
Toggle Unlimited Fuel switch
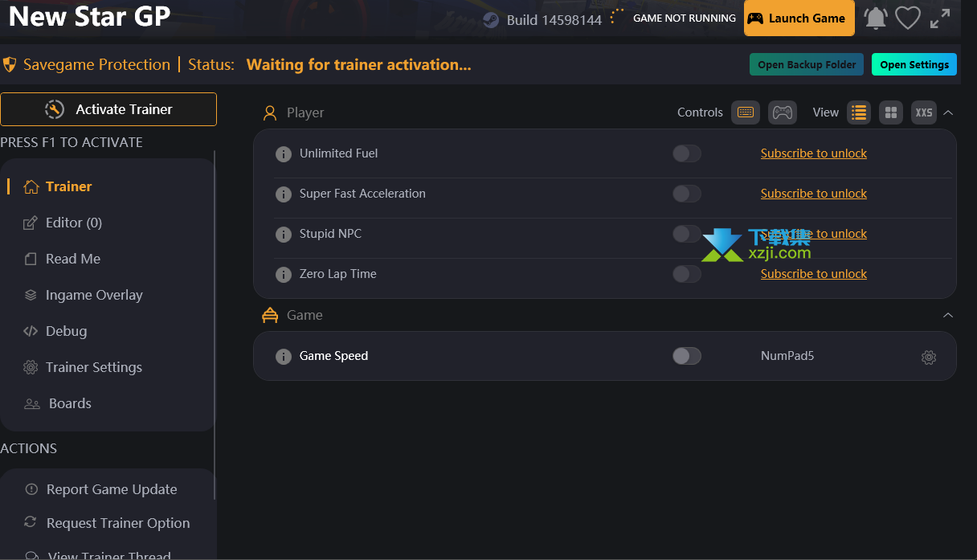687,153
